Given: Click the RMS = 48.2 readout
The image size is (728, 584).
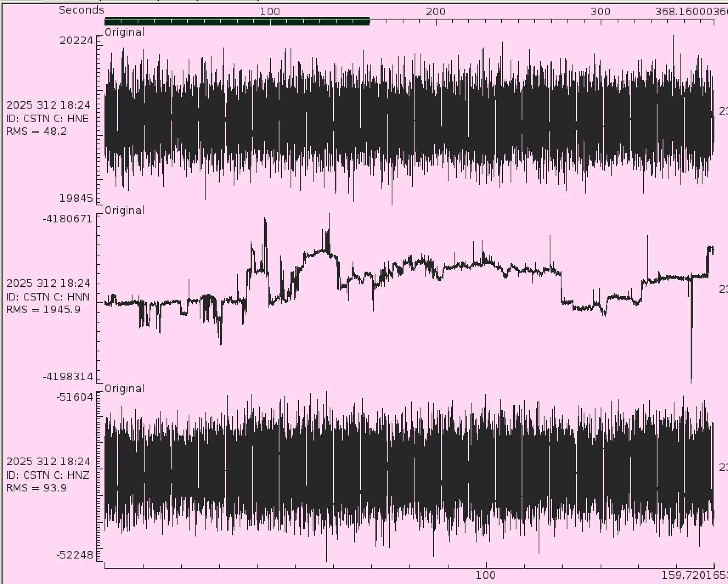Looking at the screenshot, I should 37,132.
